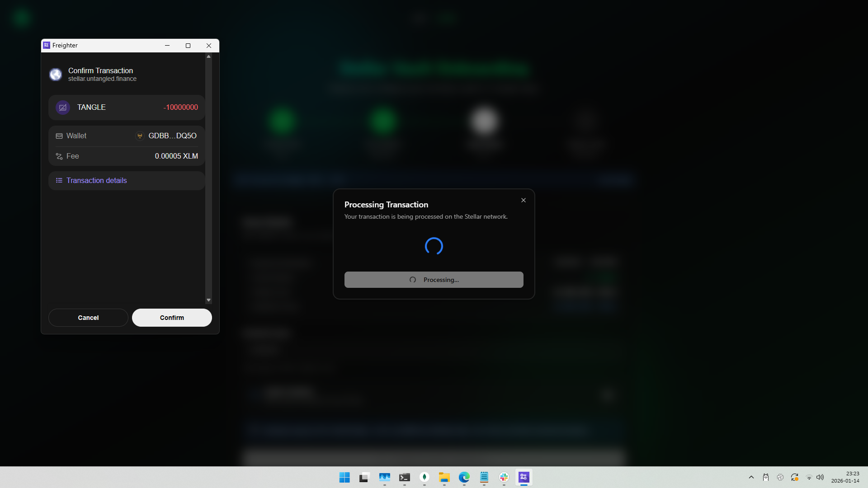The width and height of the screenshot is (868, 488).
Task: Click the Transaction details list icon
Action: (59, 180)
